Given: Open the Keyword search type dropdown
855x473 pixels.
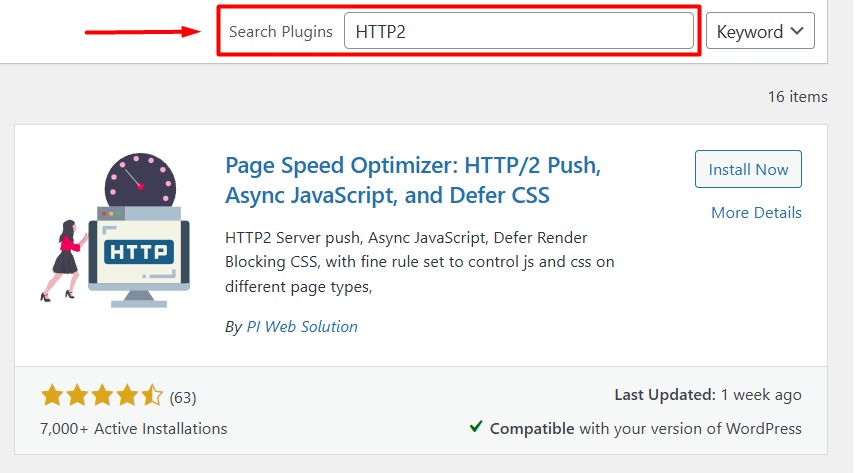Looking at the screenshot, I should click(x=760, y=31).
